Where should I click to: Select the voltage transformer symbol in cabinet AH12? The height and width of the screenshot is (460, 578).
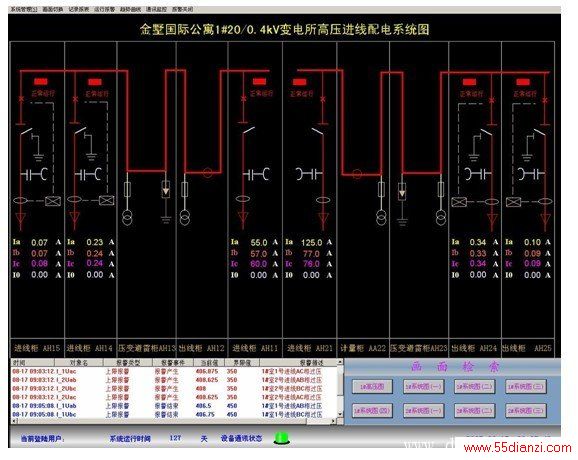click(185, 217)
